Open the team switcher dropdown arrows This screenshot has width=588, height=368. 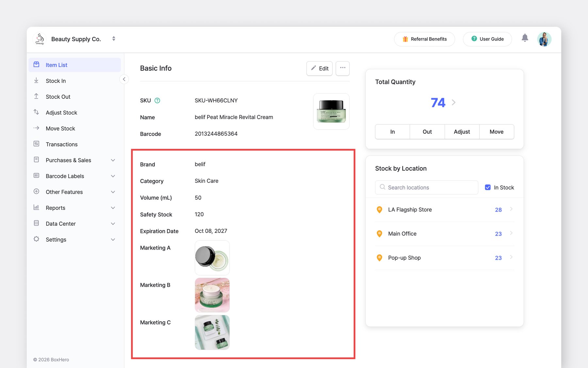(x=114, y=39)
